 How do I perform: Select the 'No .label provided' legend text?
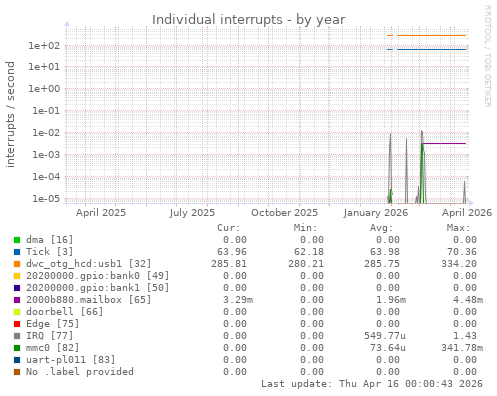tap(80, 372)
